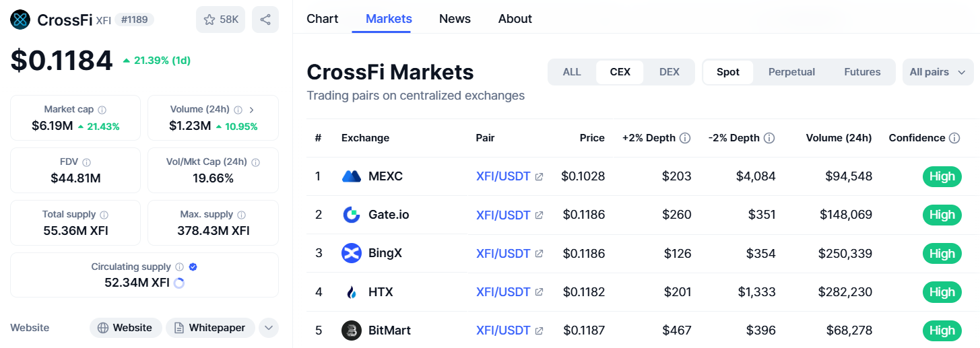Image resolution: width=980 pixels, height=348 pixels.
Task: Open the News tab
Action: (x=455, y=19)
